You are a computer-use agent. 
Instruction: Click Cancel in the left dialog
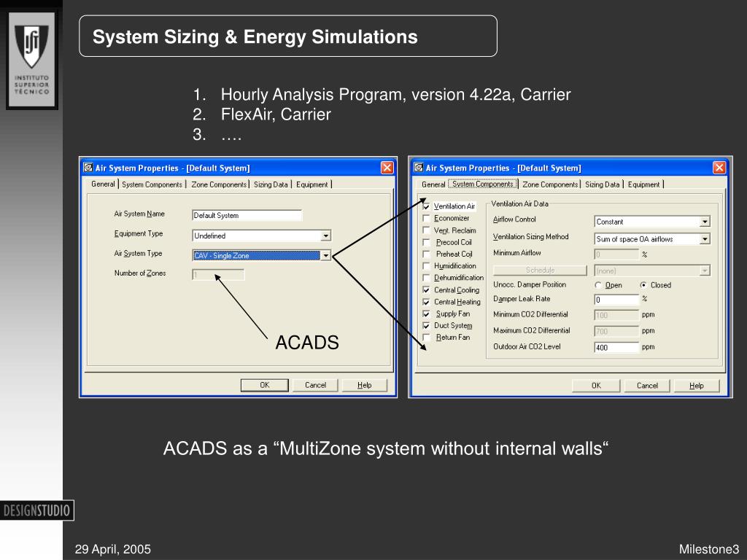(315, 385)
